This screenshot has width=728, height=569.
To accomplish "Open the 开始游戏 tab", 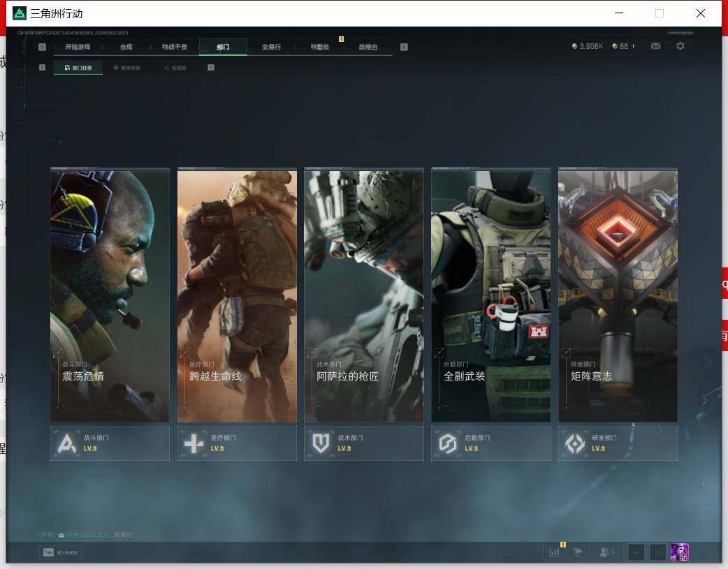I will 78,47.
